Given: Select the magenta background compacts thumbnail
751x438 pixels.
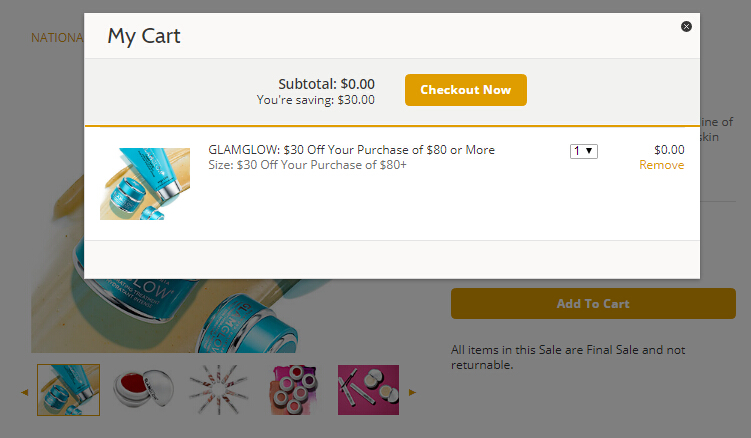Looking at the screenshot, I should click(x=368, y=390).
